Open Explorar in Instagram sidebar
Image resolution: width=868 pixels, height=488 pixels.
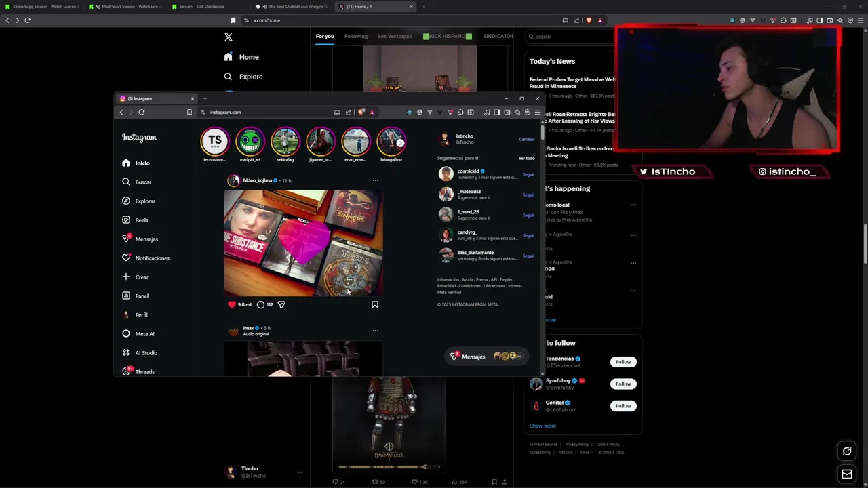[139, 201]
